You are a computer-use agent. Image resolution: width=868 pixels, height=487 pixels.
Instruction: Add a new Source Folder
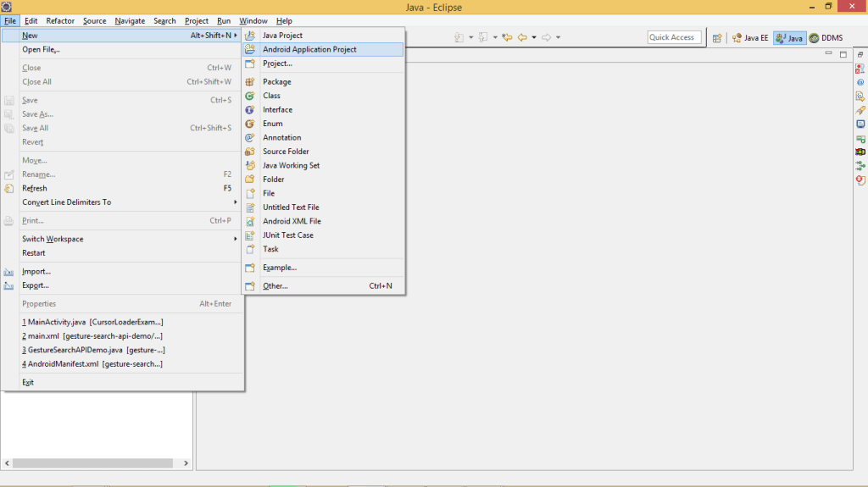click(323, 151)
